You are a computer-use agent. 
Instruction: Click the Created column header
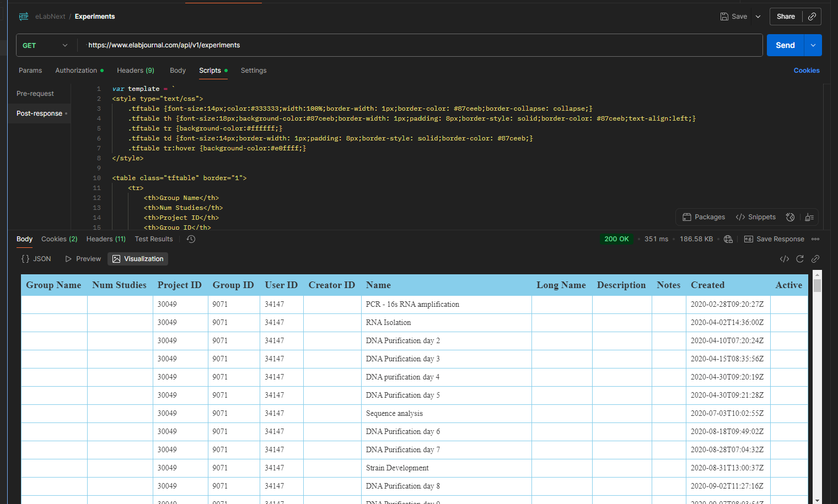[x=728, y=285]
